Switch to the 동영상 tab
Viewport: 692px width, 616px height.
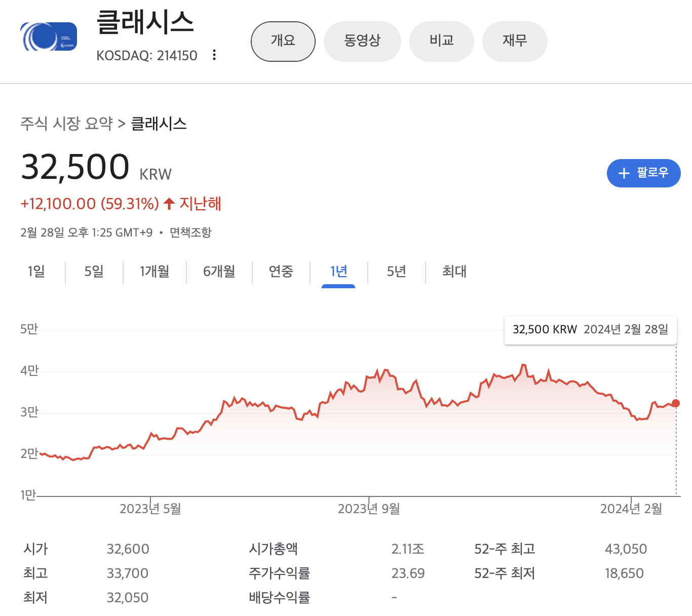(x=362, y=41)
